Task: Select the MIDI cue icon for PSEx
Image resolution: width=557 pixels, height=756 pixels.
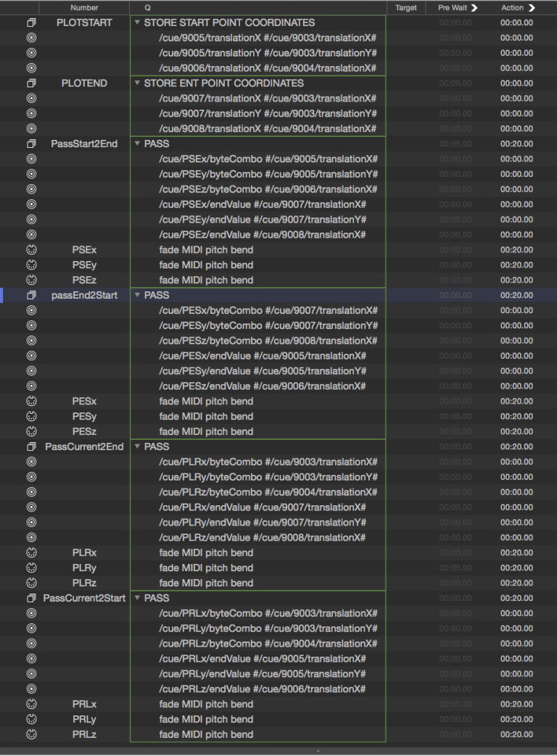Action: (31, 250)
